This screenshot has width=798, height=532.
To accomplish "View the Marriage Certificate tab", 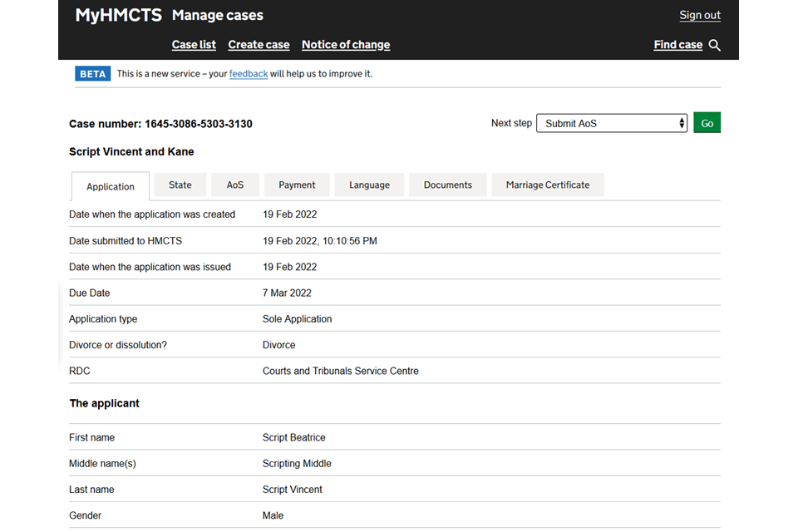I will (548, 185).
